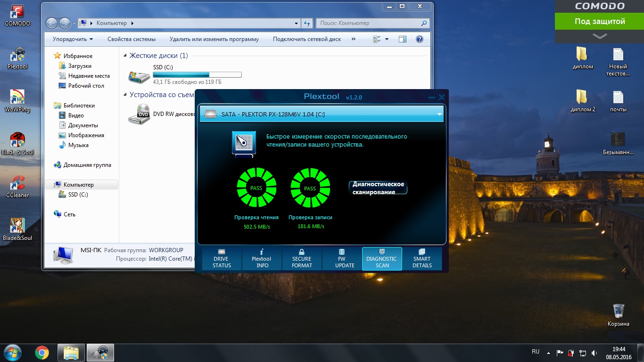The width and height of the screenshot is (644, 362).
Task: Open the Plextool desktop shortcut
Action: point(17,58)
